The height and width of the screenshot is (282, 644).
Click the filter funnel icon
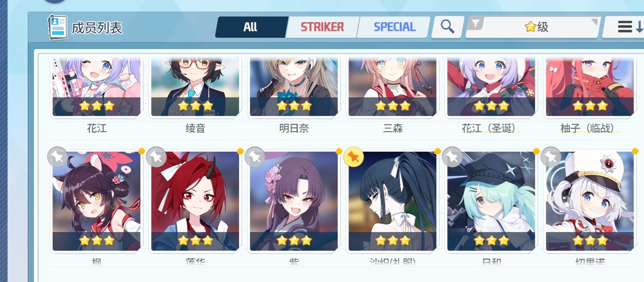[x=477, y=24]
